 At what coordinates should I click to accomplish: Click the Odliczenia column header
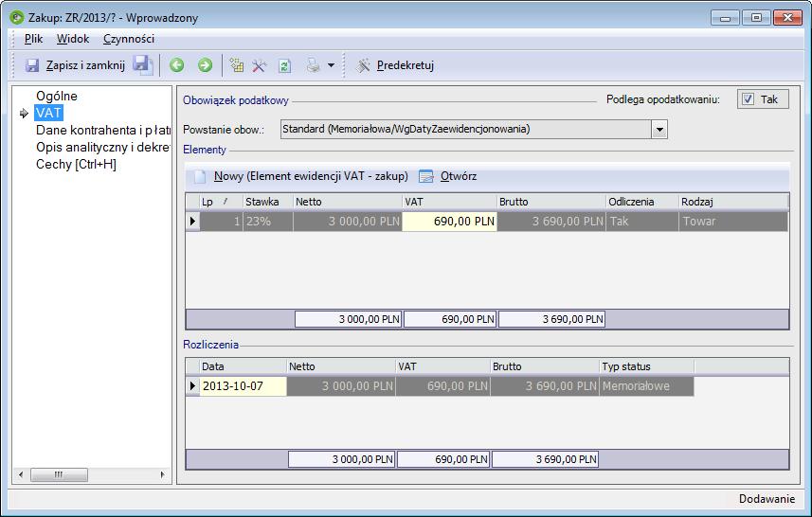pyautogui.click(x=642, y=202)
